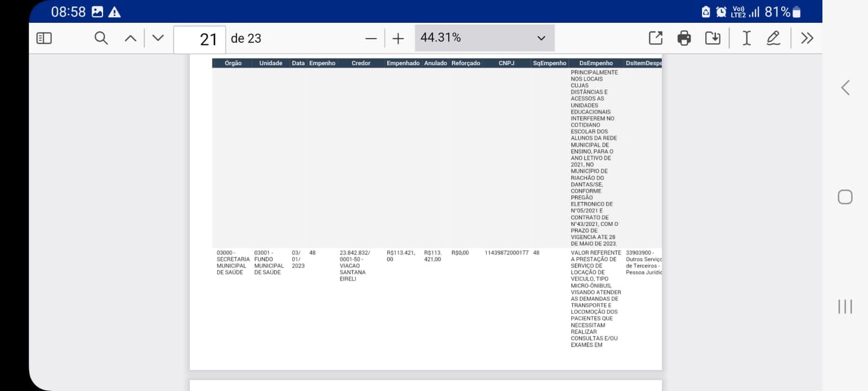Toggle the sidebar panel icon
868x391 pixels.
(x=44, y=38)
